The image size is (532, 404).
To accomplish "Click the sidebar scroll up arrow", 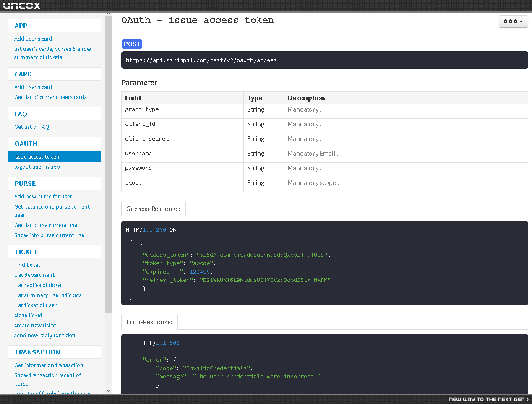I will [x=109, y=13].
